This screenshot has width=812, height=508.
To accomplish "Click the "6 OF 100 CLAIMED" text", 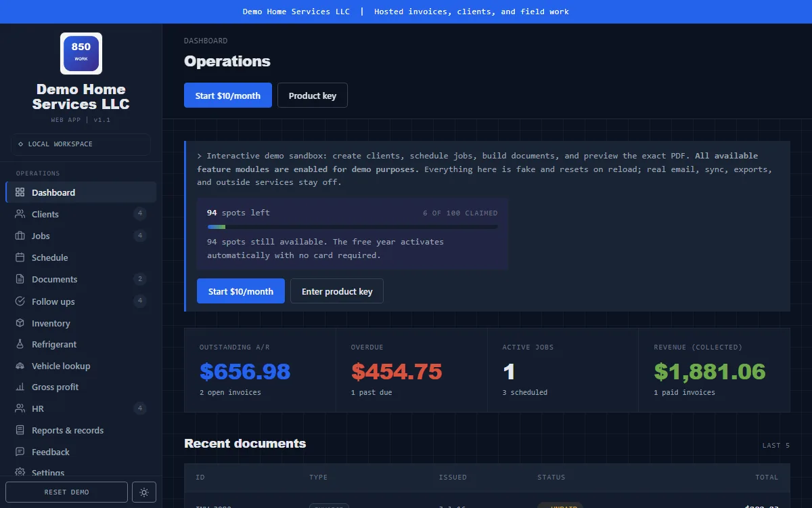I will 460,213.
